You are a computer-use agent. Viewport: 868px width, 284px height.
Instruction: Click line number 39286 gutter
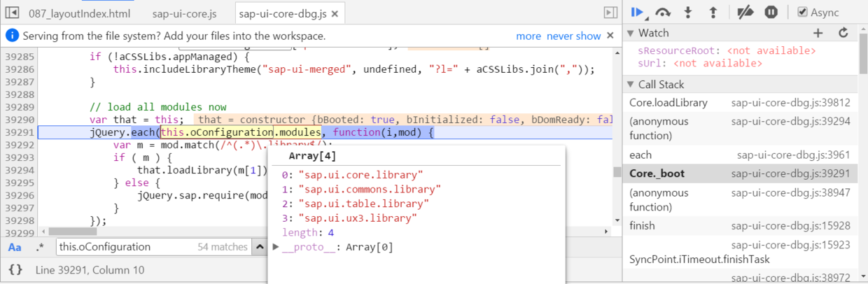pos(18,69)
